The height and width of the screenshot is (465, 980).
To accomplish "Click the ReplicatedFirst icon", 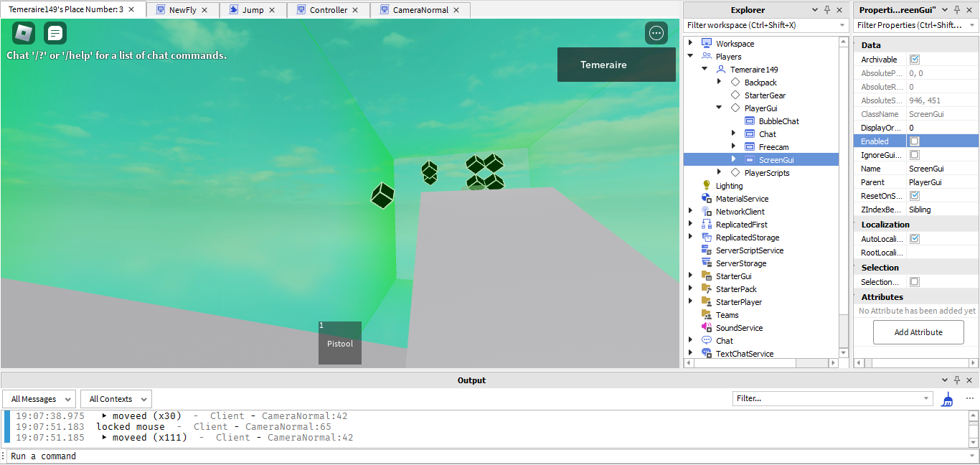I will click(707, 225).
